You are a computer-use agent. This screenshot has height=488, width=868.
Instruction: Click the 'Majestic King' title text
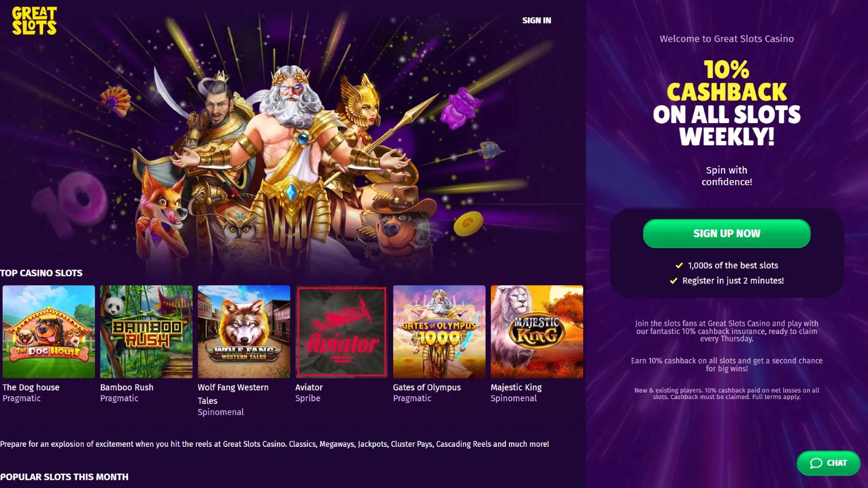[516, 387]
